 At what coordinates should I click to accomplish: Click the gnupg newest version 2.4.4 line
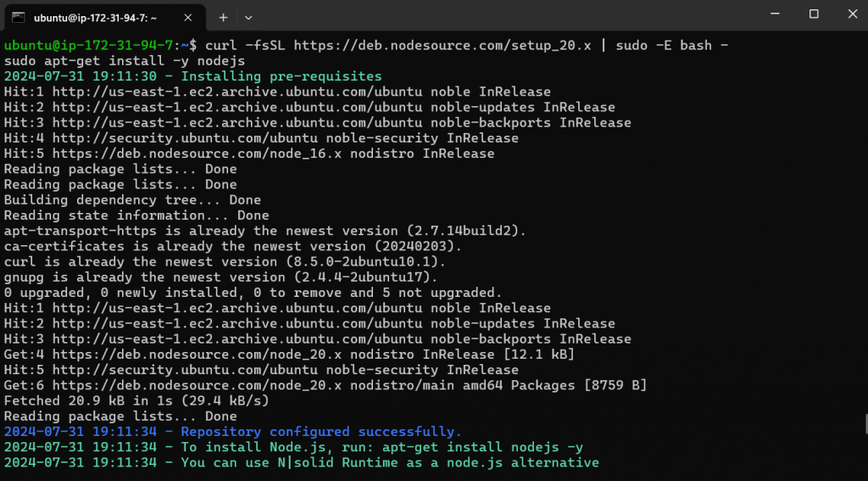click(x=221, y=277)
